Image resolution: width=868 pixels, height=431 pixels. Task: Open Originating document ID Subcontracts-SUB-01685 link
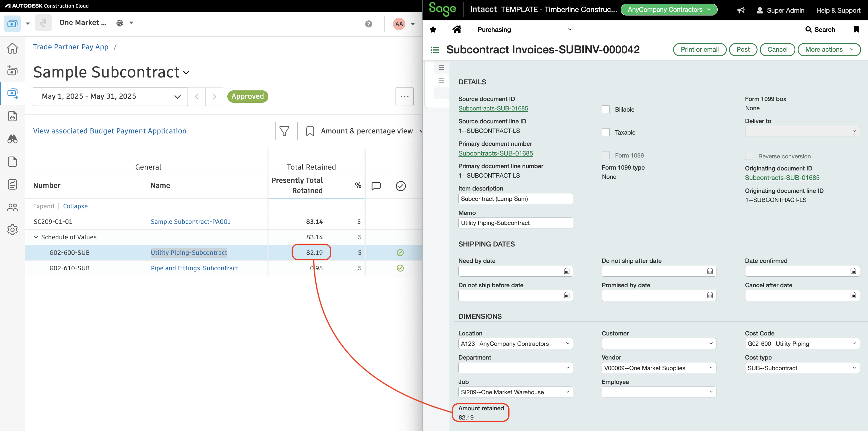[x=782, y=178]
